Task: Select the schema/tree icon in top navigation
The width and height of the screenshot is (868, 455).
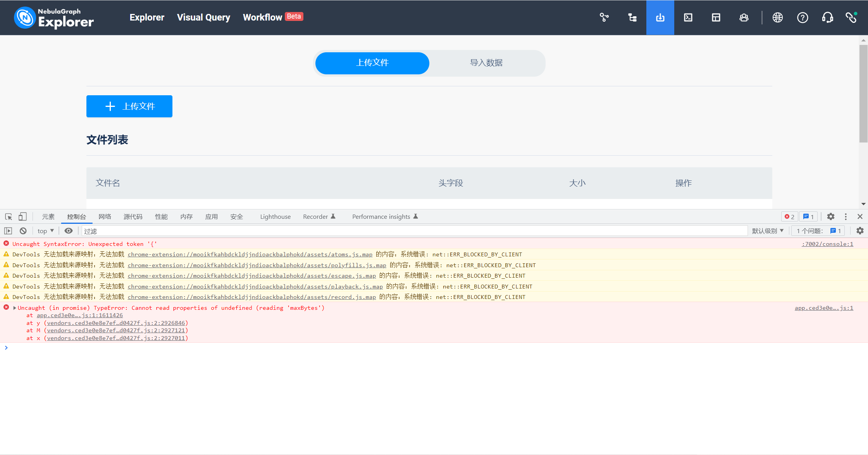Action: tap(632, 17)
